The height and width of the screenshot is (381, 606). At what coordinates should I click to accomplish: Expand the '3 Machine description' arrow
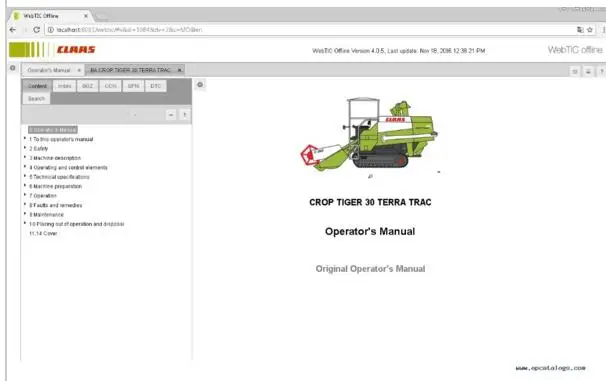click(25, 157)
